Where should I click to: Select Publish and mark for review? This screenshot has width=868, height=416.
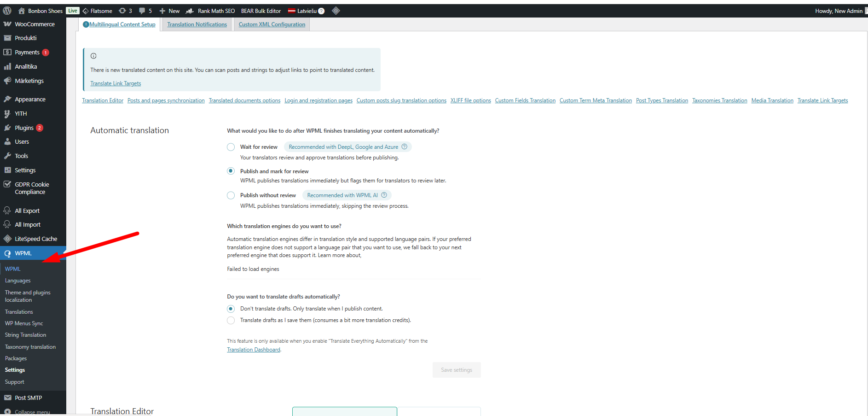point(231,171)
